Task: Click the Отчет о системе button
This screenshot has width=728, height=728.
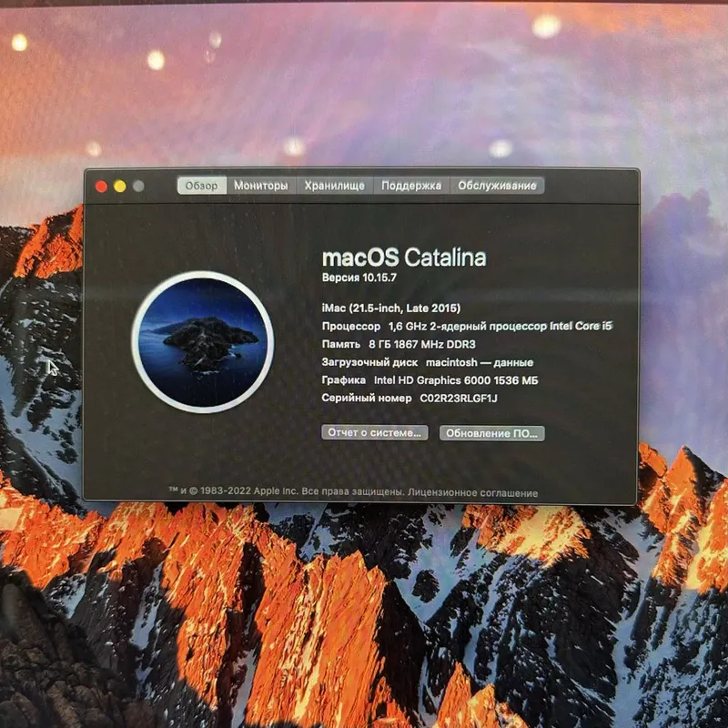Action: [x=375, y=432]
